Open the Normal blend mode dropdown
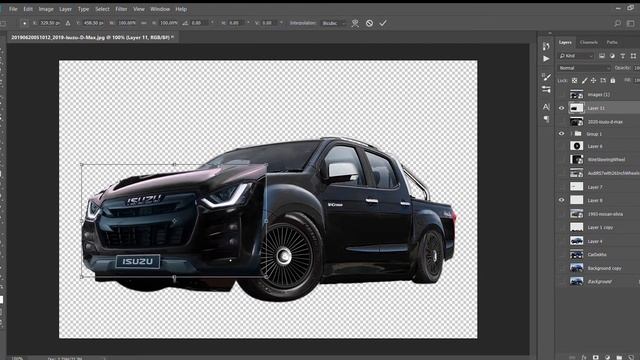 click(584, 68)
